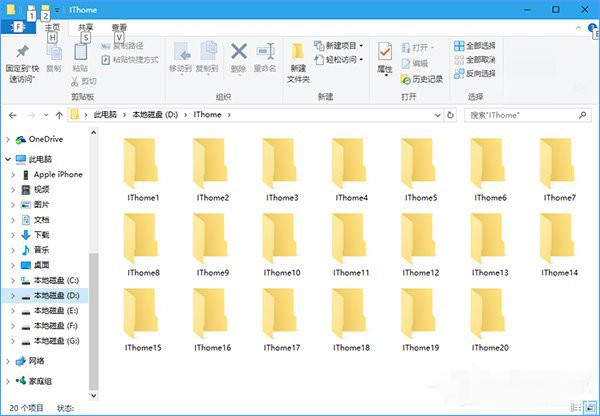
Task: Select Local Disk (E:) in navigation pane
Action: tap(56, 311)
